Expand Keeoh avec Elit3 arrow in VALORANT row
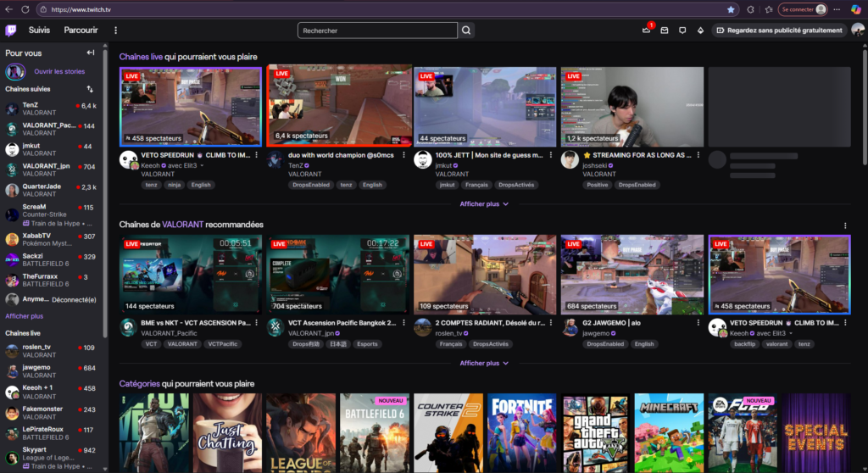The width and height of the screenshot is (868, 473). 791,333
